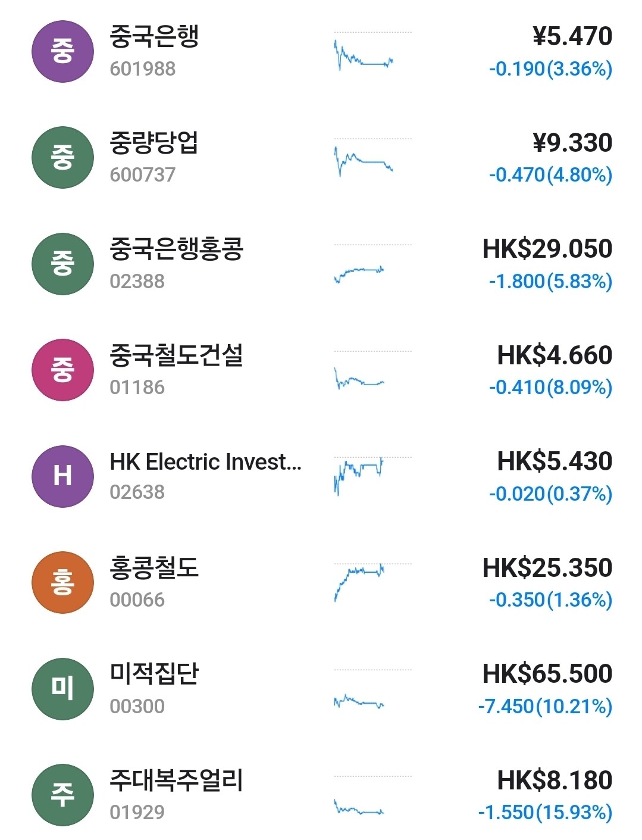Tap the green 주 icon
The width and height of the screenshot is (642, 840).
coord(62,795)
